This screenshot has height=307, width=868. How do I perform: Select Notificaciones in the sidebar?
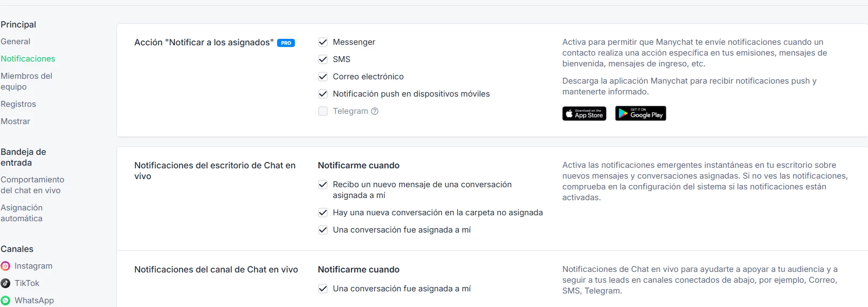[28, 59]
